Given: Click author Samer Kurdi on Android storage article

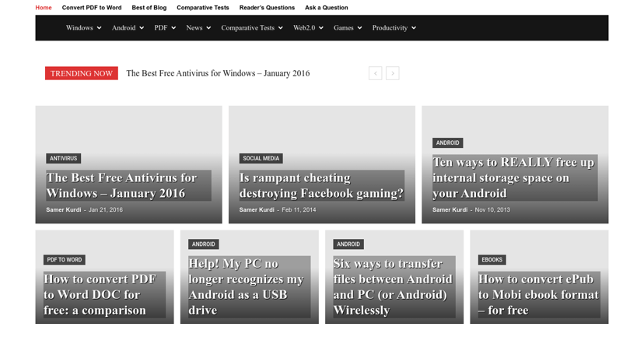Looking at the screenshot, I should pyautogui.click(x=450, y=209).
